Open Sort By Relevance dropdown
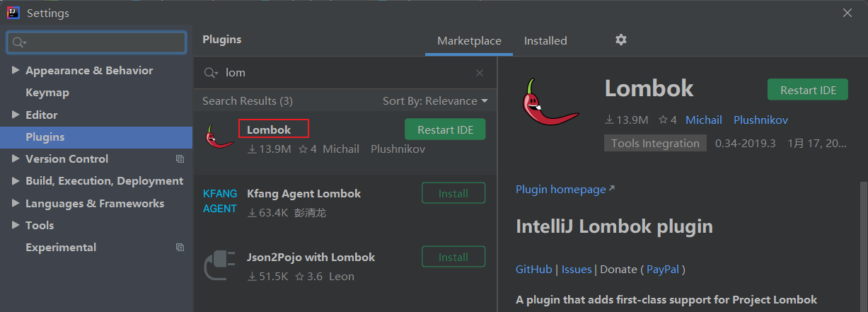 pyautogui.click(x=435, y=101)
